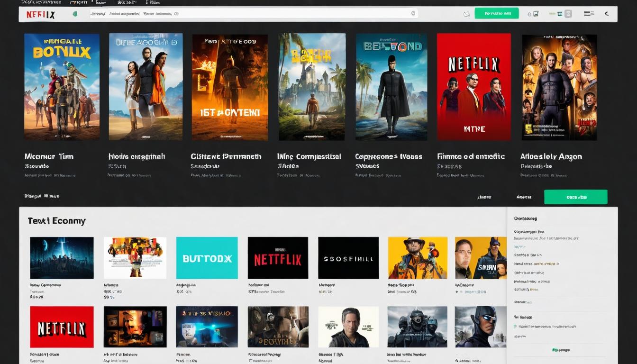Viewport: 637px width, 364px height.
Task: Click the italic text link right of the poster row footer
Action: [484, 197]
